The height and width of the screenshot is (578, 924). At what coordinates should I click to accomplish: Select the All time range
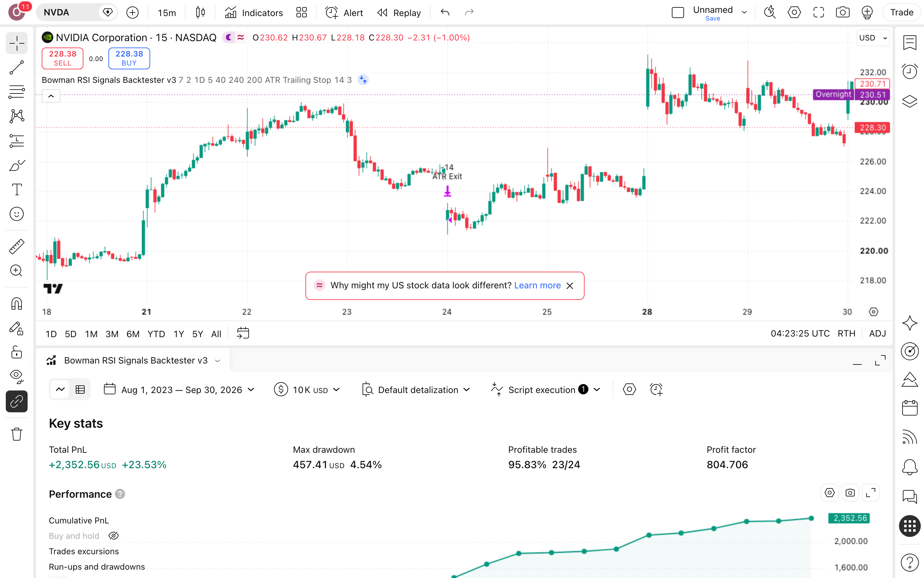(216, 334)
